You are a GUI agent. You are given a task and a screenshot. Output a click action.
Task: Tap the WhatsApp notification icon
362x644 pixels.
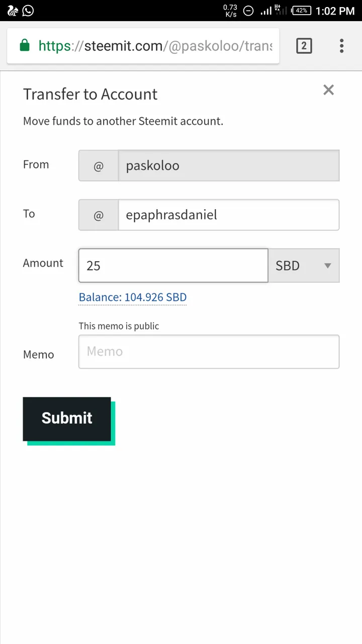click(28, 11)
